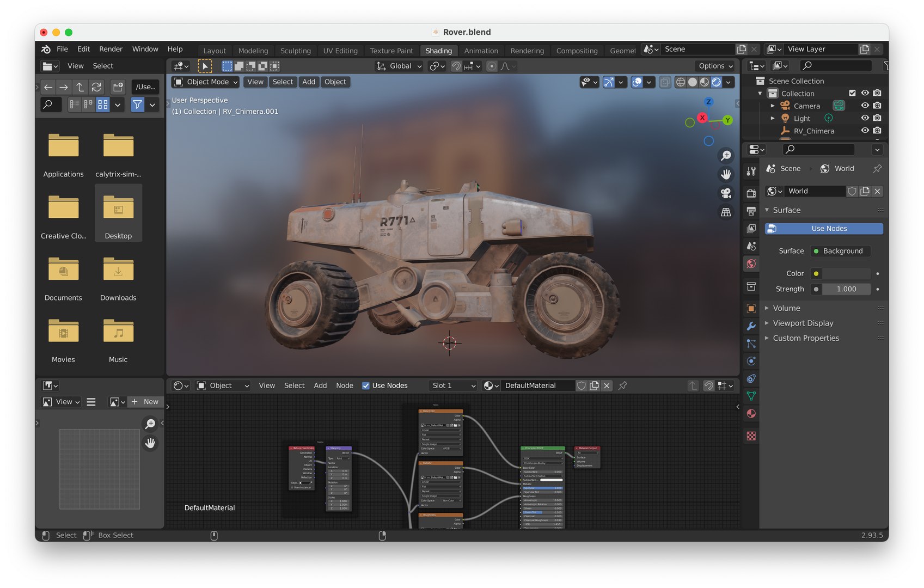Toggle file browser filter funnel
The height and width of the screenshot is (588, 924).
click(137, 105)
